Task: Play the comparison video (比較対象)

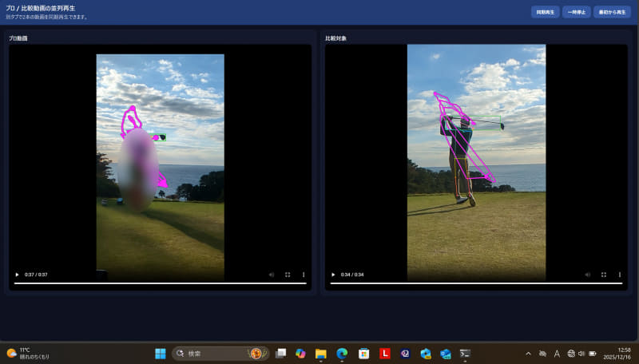Action: point(333,275)
